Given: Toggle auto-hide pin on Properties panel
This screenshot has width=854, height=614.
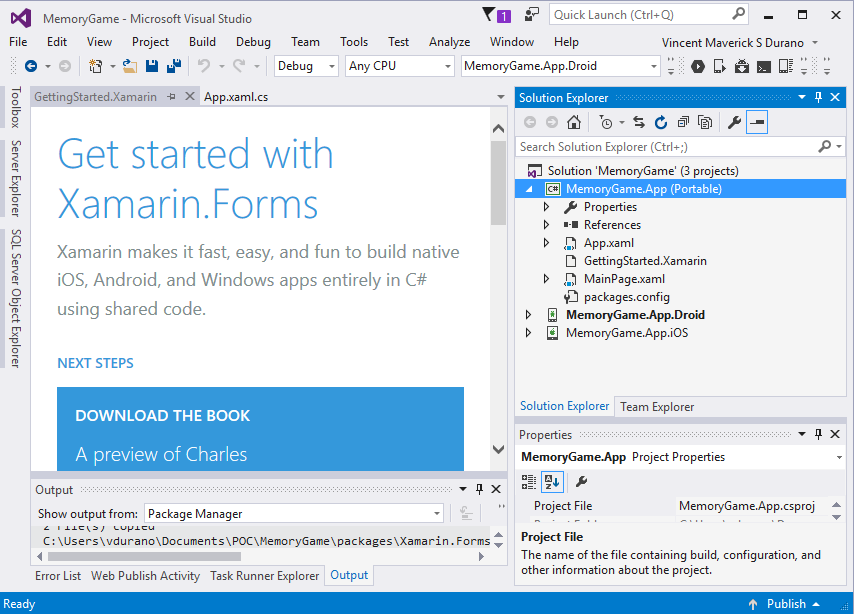Looking at the screenshot, I should (x=818, y=434).
